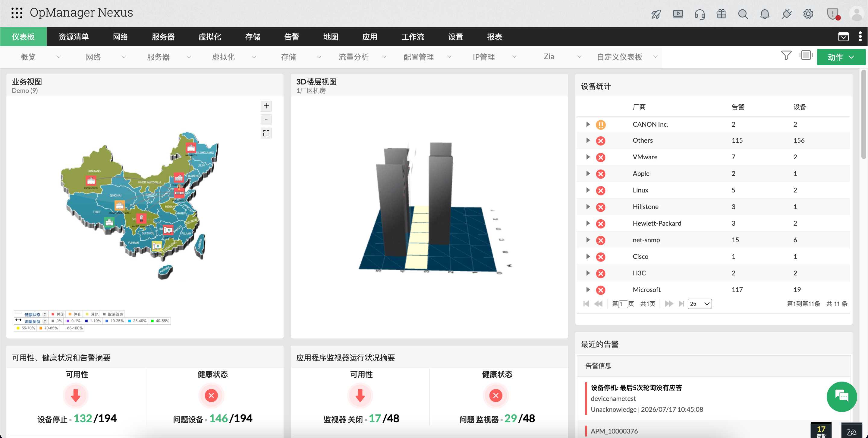The width and height of the screenshot is (868, 438).
Task: Open the 工作流 menu
Action: tap(412, 37)
